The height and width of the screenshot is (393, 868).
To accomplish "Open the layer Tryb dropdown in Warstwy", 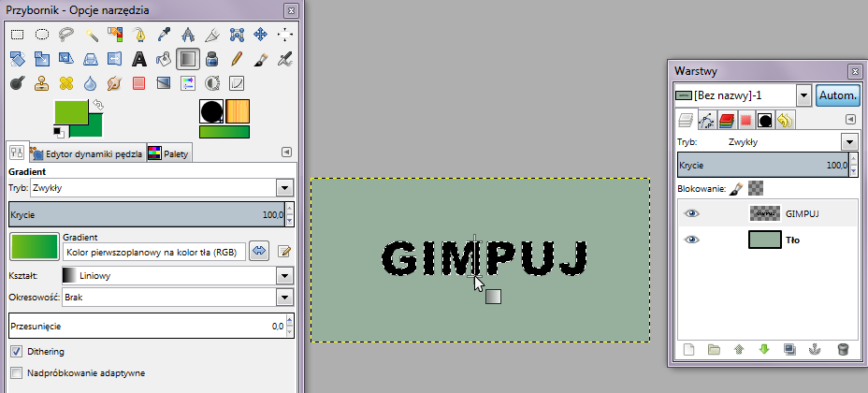I will [849, 142].
